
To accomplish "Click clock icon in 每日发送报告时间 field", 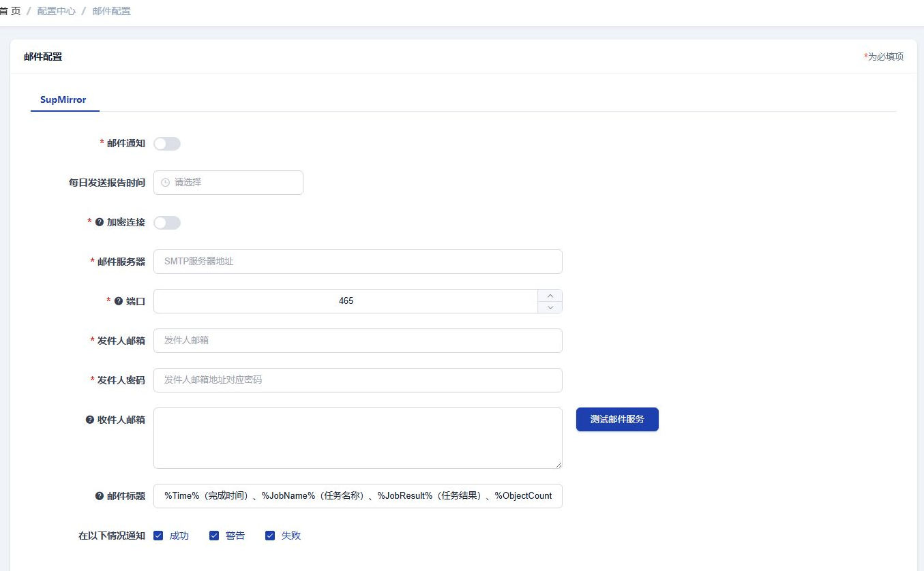I will [165, 183].
